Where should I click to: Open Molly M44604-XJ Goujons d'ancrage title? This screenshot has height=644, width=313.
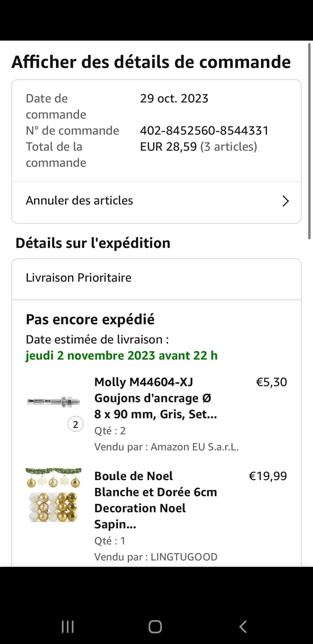[156, 398]
